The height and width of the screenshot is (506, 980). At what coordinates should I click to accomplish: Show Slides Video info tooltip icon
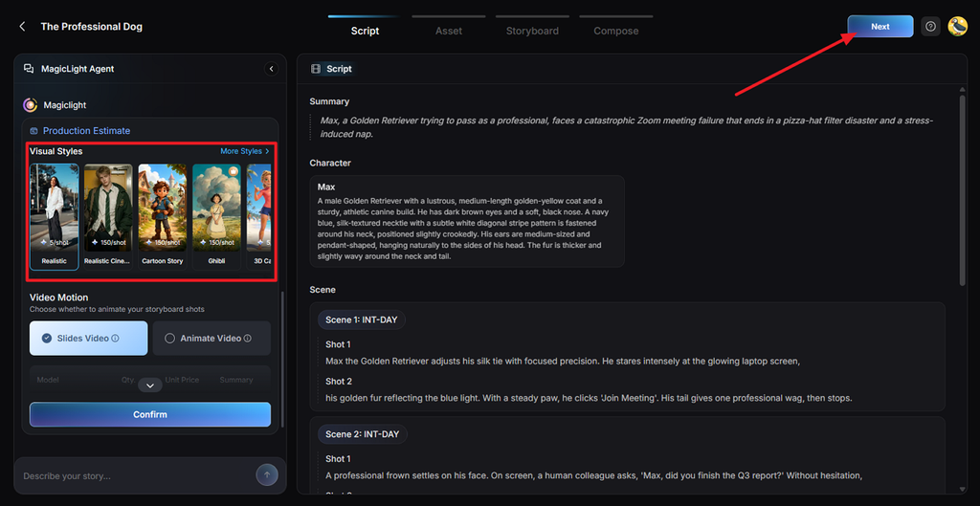point(115,339)
